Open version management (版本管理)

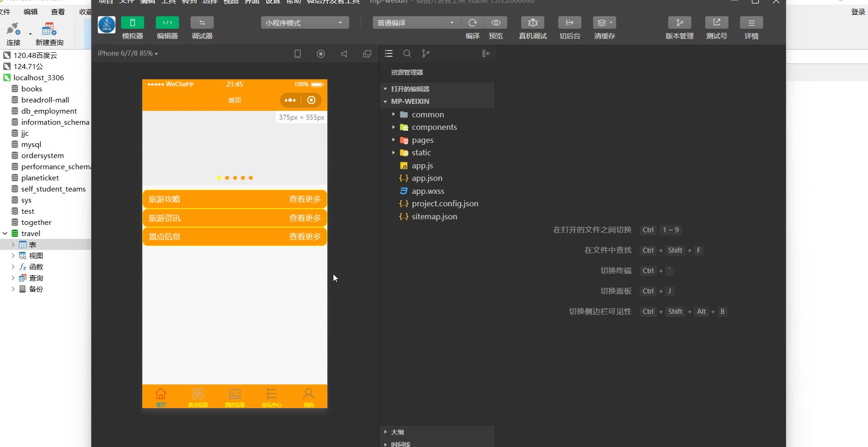pos(679,23)
